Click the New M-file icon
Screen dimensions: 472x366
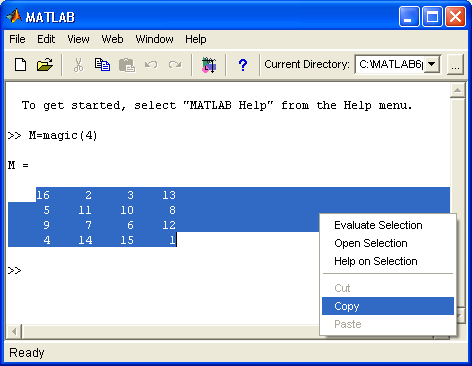(x=21, y=65)
